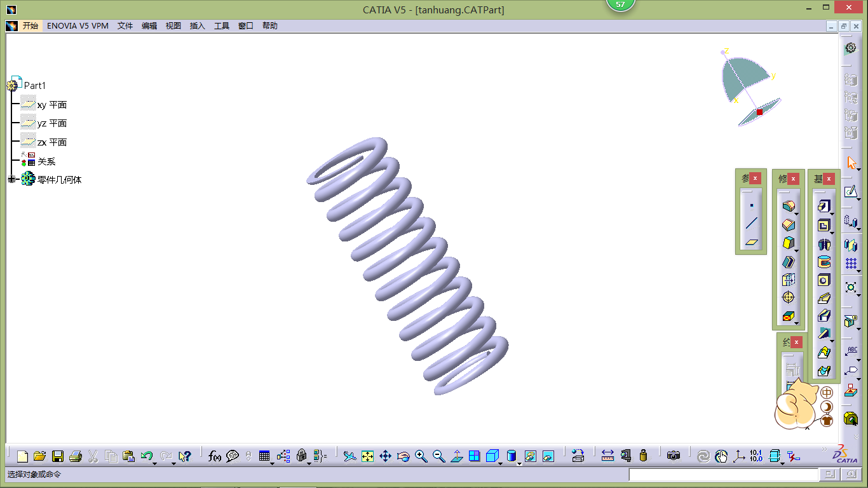Open the 文件 menu
This screenshot has width=868, height=488.
pyautogui.click(x=125, y=26)
